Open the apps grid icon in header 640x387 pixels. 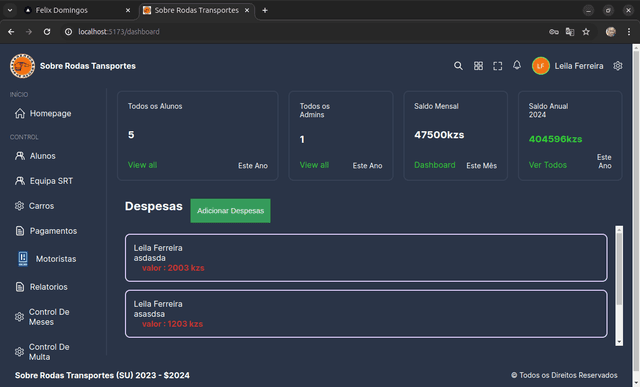tap(478, 66)
